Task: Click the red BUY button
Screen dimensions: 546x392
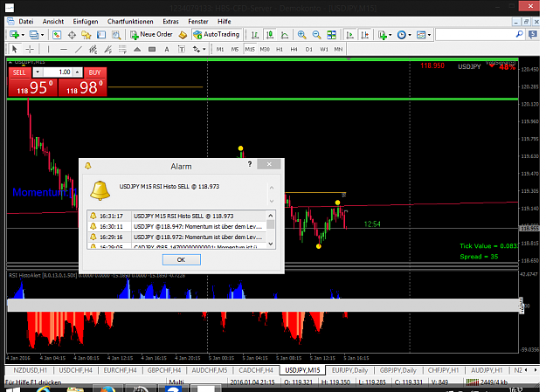Action: (94, 72)
